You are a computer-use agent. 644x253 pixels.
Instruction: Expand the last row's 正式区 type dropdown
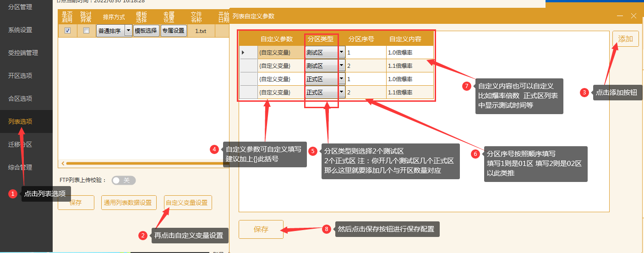[x=342, y=93]
